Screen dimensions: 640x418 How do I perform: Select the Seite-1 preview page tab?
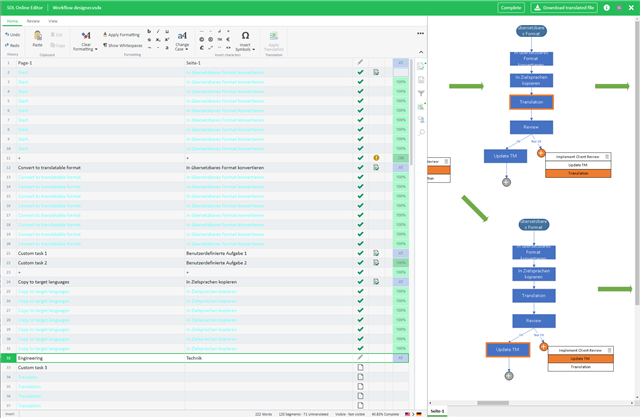[x=438, y=411]
